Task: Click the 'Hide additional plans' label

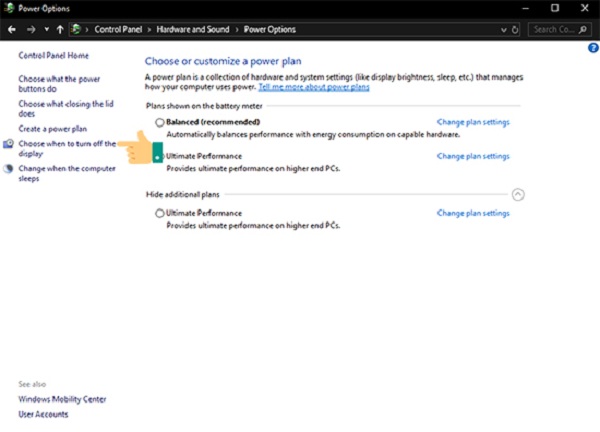Action: [183, 195]
